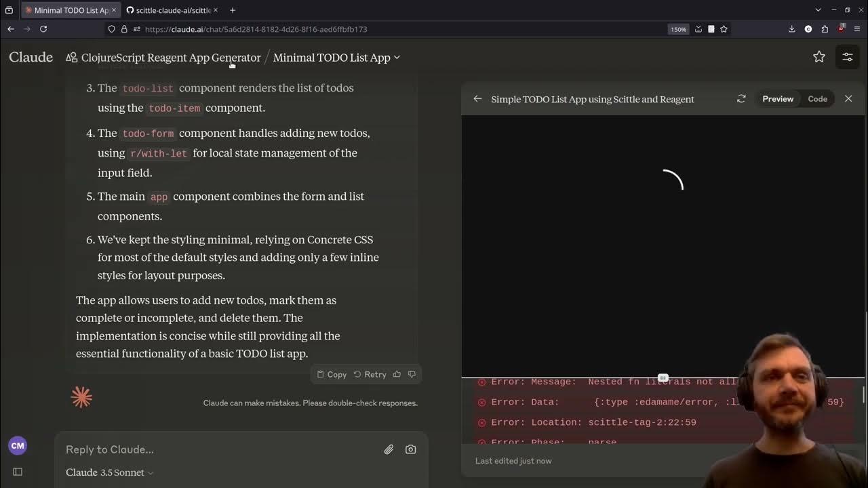Go back with the browser back arrow
This screenshot has height=488, width=868.
coord(11,29)
